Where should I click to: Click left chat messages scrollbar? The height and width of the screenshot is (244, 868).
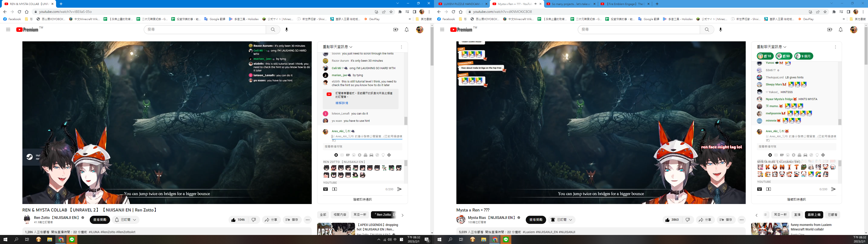tap(406, 121)
